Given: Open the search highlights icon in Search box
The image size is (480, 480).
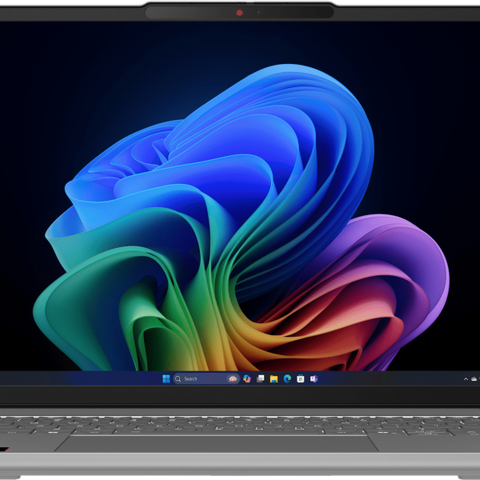Looking at the screenshot, I should click(x=233, y=379).
